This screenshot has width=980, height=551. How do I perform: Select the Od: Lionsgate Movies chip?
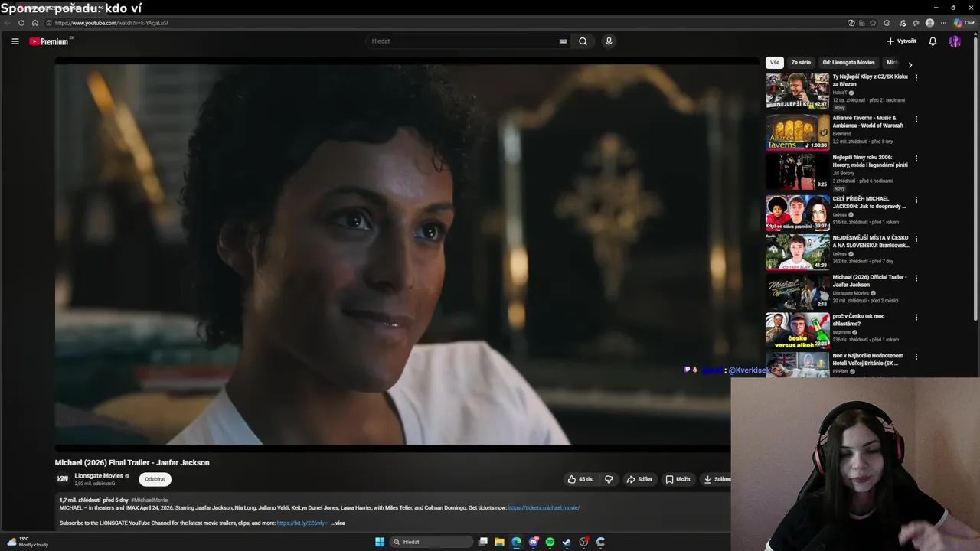tap(848, 63)
